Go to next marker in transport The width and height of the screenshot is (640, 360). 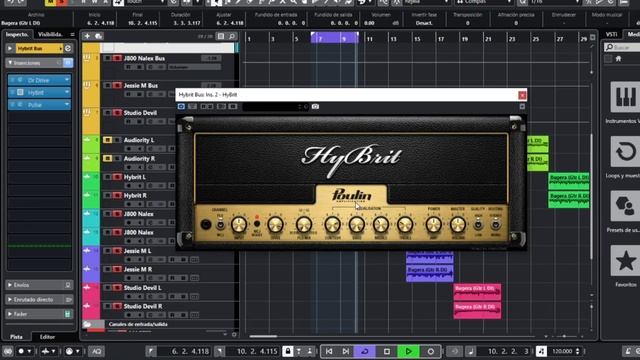[346, 351]
